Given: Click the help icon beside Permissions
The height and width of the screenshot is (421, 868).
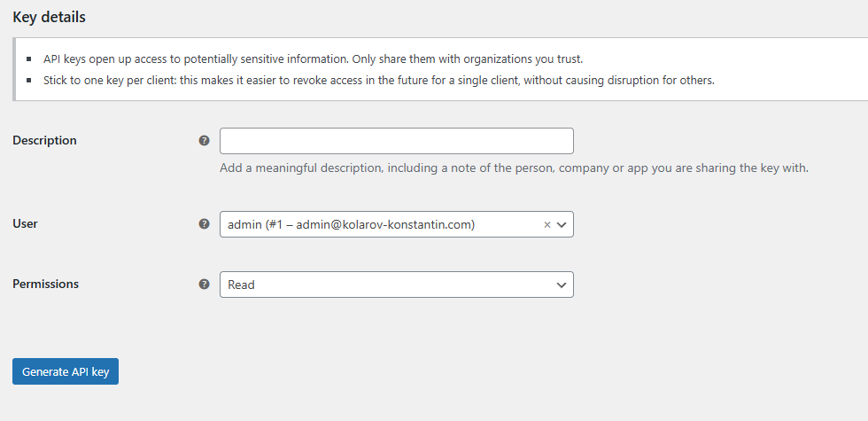Looking at the screenshot, I should point(205,284).
